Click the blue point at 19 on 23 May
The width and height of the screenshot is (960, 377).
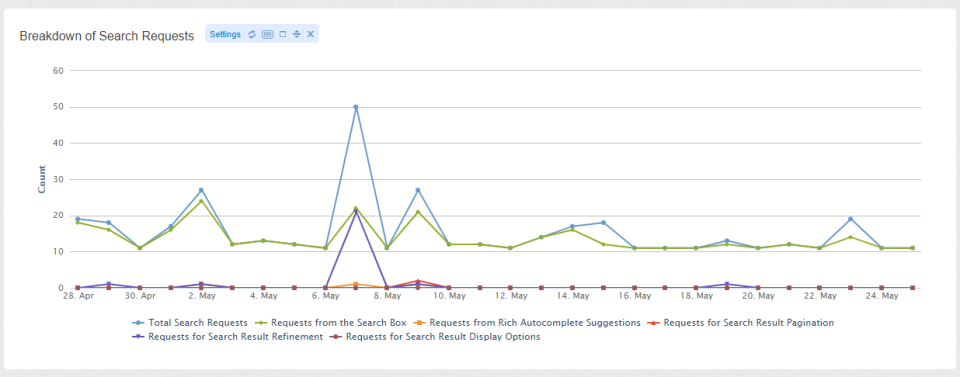point(850,219)
